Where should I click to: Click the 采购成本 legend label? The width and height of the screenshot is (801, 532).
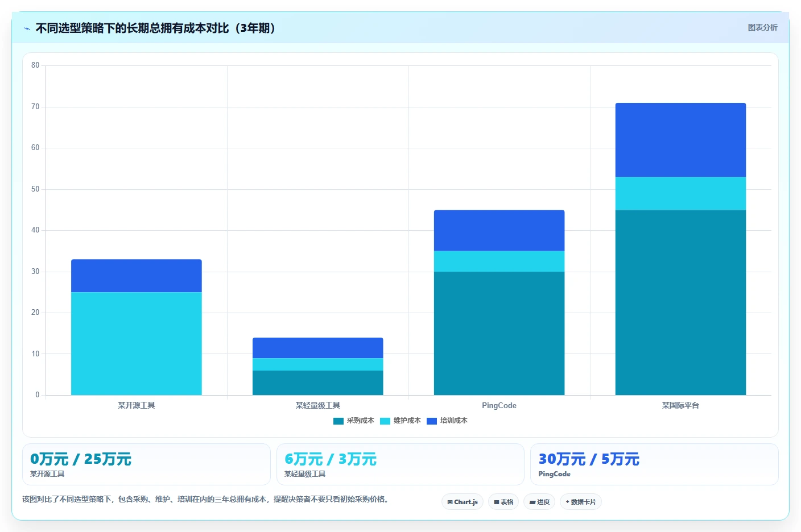pyautogui.click(x=360, y=421)
